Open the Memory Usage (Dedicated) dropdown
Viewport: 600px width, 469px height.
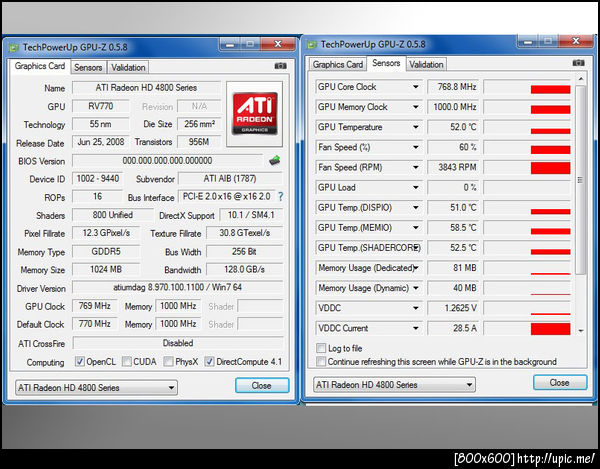click(416, 268)
